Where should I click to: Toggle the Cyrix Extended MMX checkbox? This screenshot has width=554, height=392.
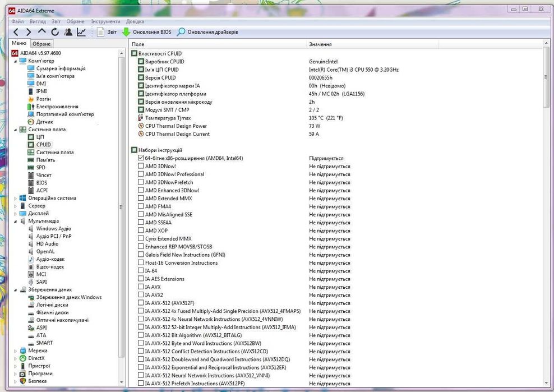(x=141, y=238)
